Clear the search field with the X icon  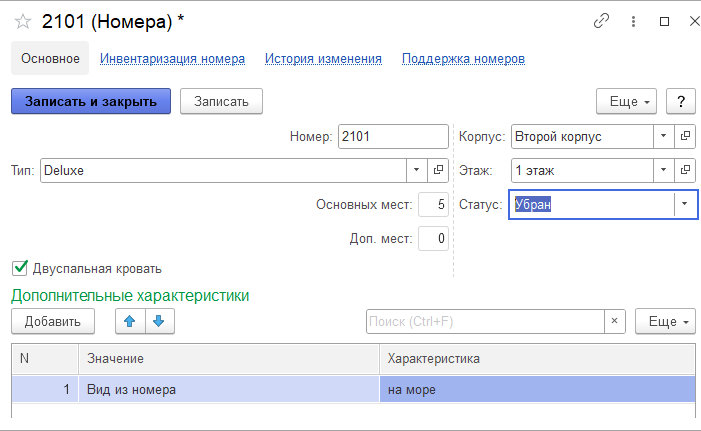pyautogui.click(x=615, y=321)
